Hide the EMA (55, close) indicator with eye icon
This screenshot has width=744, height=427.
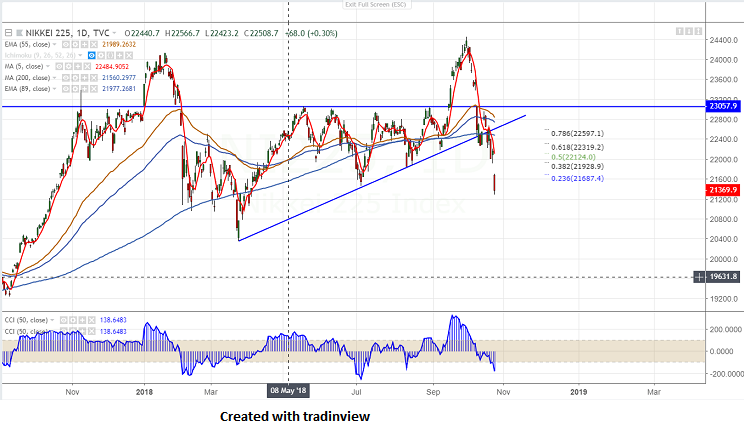pyautogui.click(x=66, y=44)
